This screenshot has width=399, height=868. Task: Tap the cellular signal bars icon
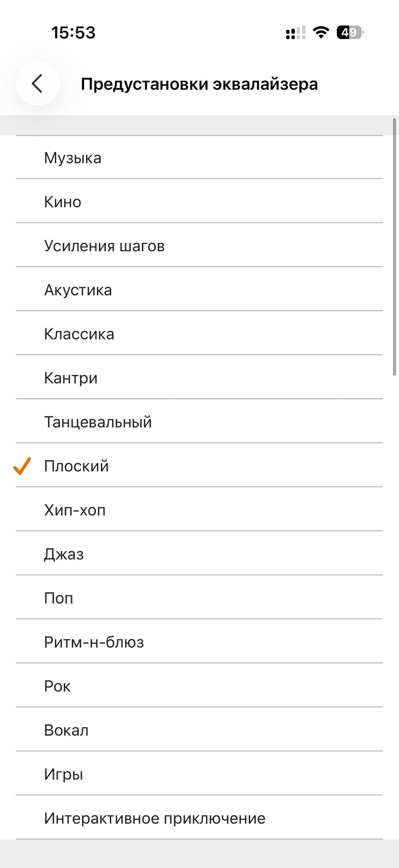(296, 33)
